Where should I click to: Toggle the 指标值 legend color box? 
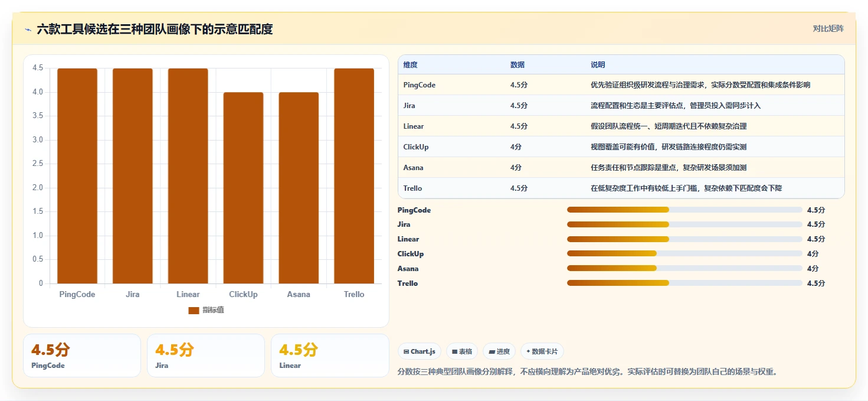click(194, 310)
